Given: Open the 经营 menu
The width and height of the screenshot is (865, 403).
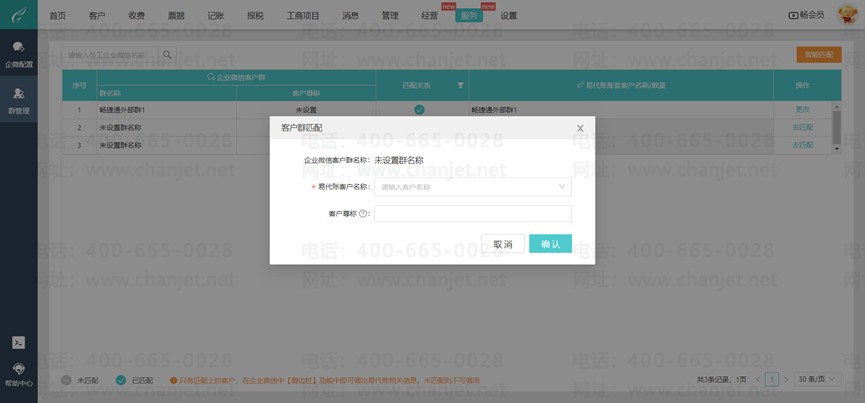Looking at the screenshot, I should point(430,15).
